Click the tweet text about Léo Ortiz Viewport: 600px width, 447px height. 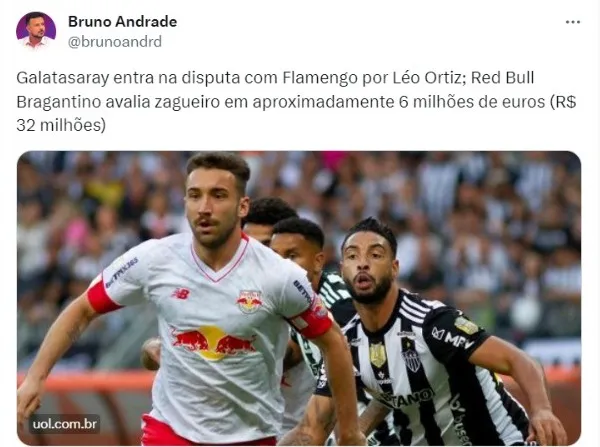297,101
